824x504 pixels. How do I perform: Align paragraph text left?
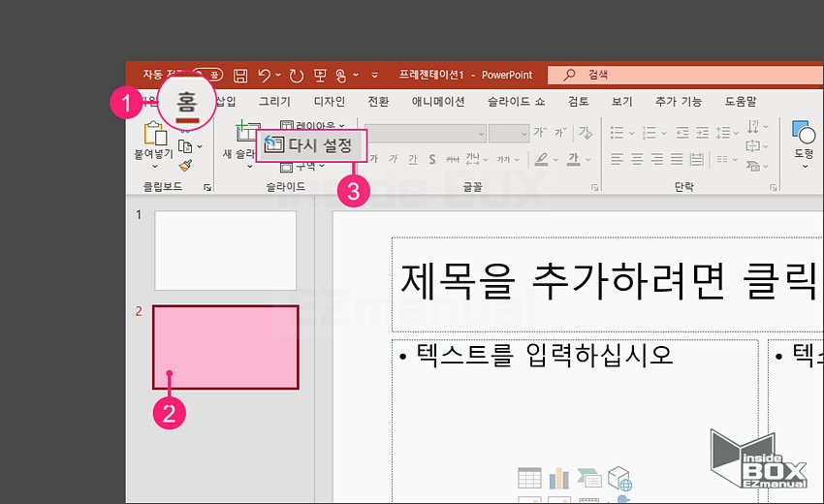(x=617, y=159)
